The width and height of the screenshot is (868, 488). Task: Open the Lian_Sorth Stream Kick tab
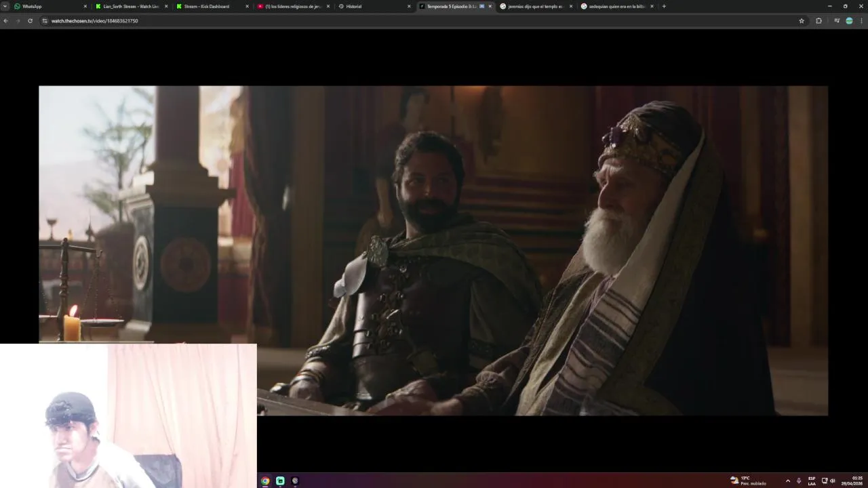[131, 6]
